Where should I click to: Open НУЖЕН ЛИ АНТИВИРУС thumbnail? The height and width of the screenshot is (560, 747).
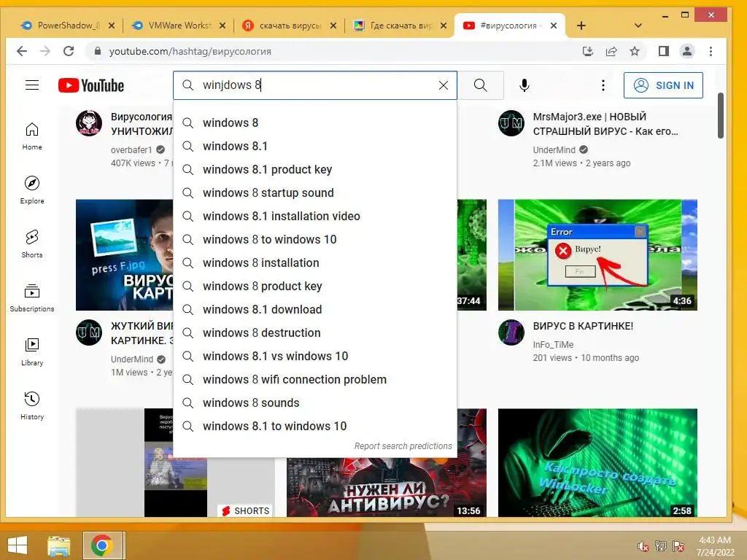(x=387, y=487)
